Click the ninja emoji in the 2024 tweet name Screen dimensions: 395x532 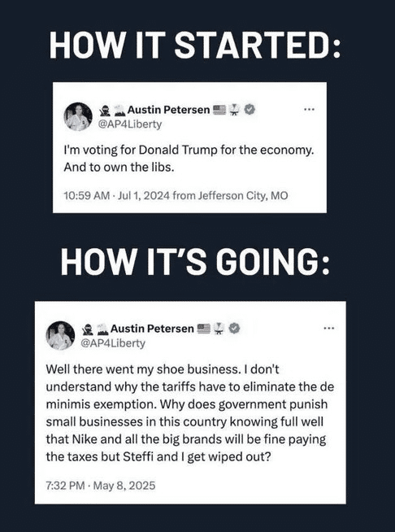pyautogui.click(x=103, y=110)
